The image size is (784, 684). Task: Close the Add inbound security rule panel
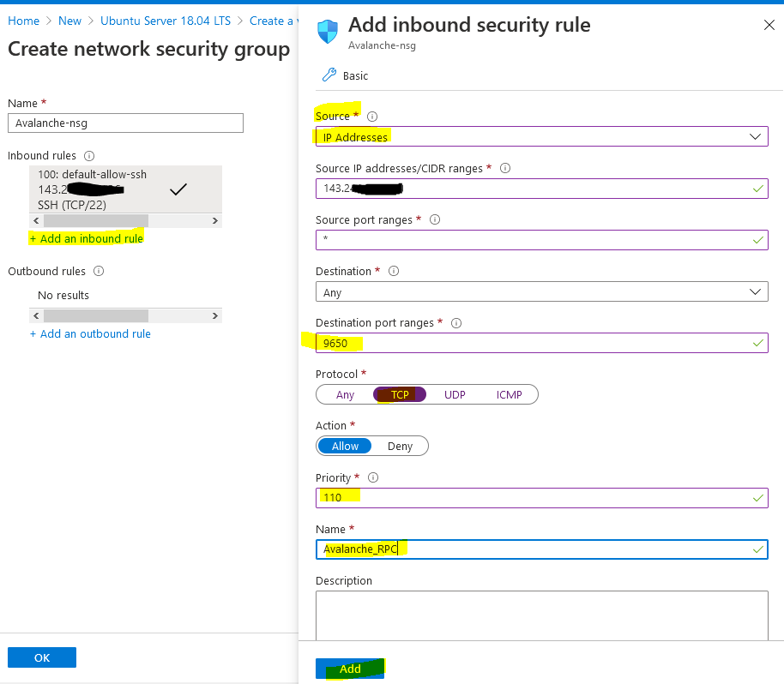tap(769, 26)
